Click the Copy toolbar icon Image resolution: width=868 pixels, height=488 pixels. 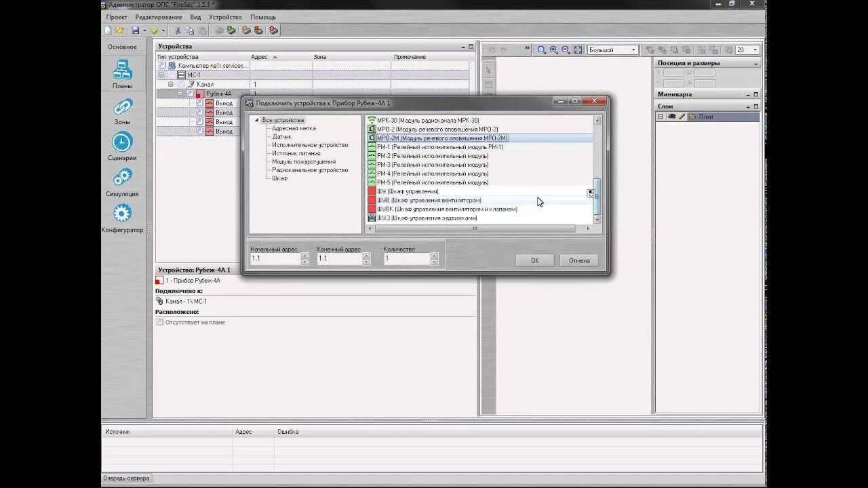click(191, 30)
